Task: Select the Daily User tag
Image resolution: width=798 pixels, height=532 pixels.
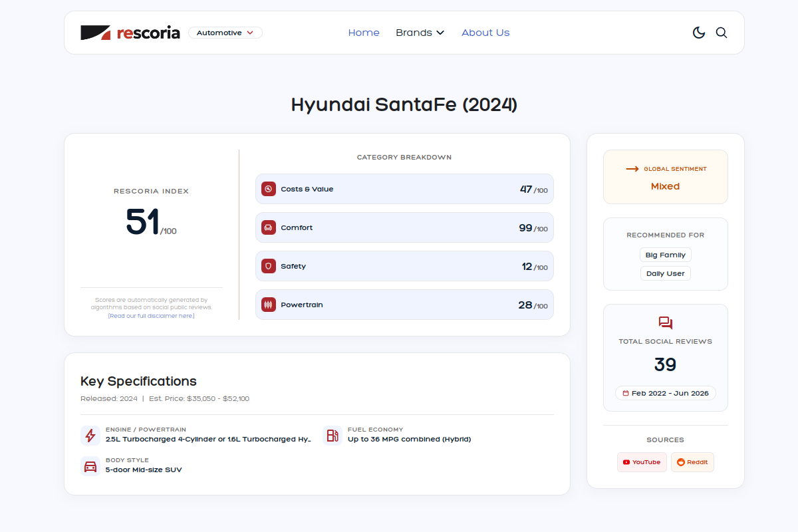Action: (666, 273)
